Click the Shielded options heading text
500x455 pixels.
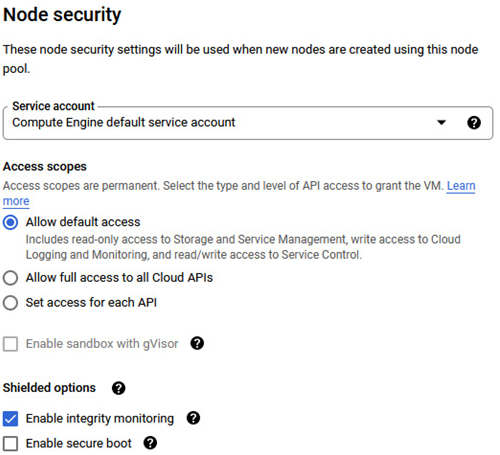tap(49, 388)
